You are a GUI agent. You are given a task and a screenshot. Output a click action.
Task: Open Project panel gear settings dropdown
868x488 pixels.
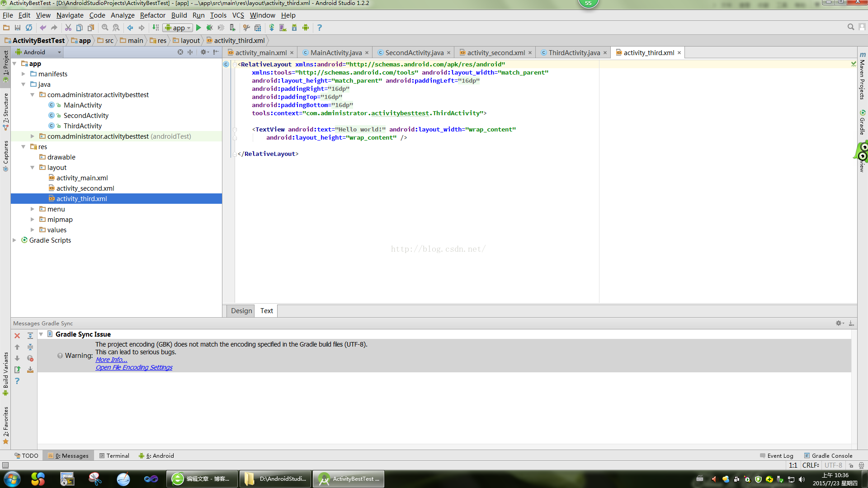tap(204, 52)
